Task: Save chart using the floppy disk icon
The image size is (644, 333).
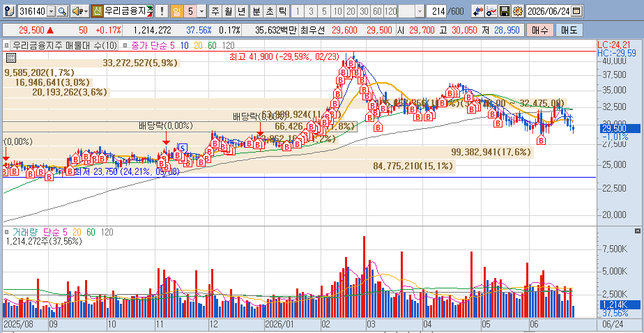Action: coord(505,12)
